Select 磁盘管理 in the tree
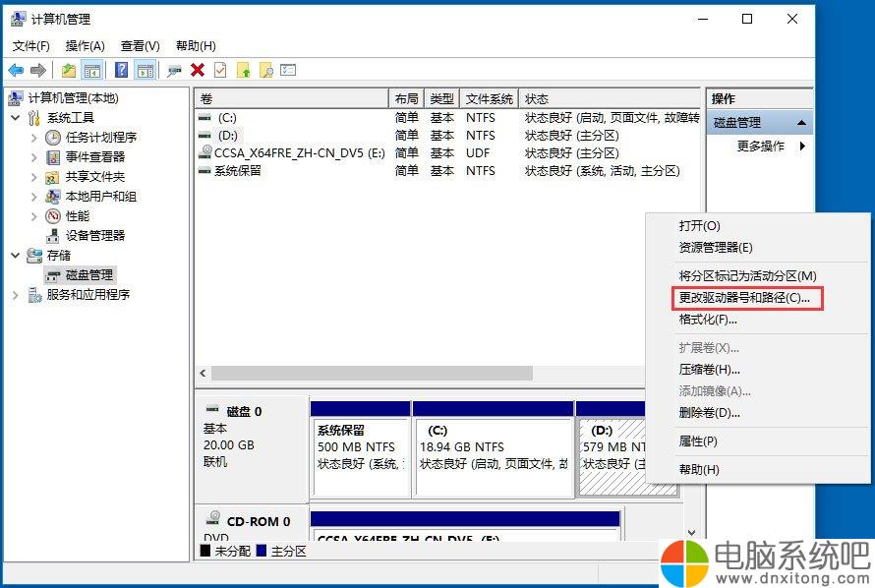The height and width of the screenshot is (588, 875). 89,275
